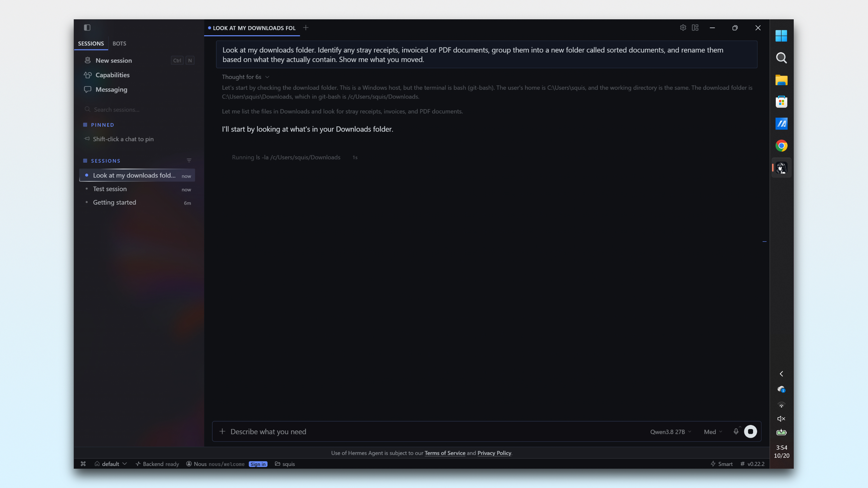Focus the Describe what you need input
Screen dimensions: 868x488
[x=434, y=432]
